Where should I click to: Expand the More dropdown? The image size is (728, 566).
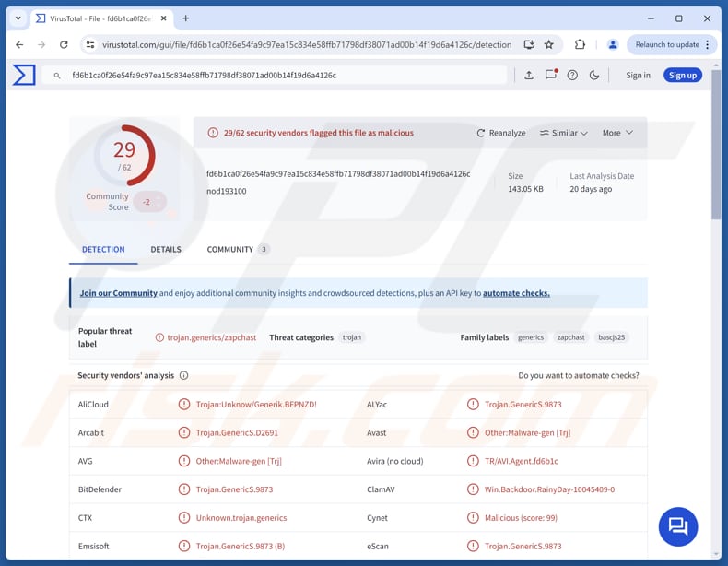coord(617,133)
